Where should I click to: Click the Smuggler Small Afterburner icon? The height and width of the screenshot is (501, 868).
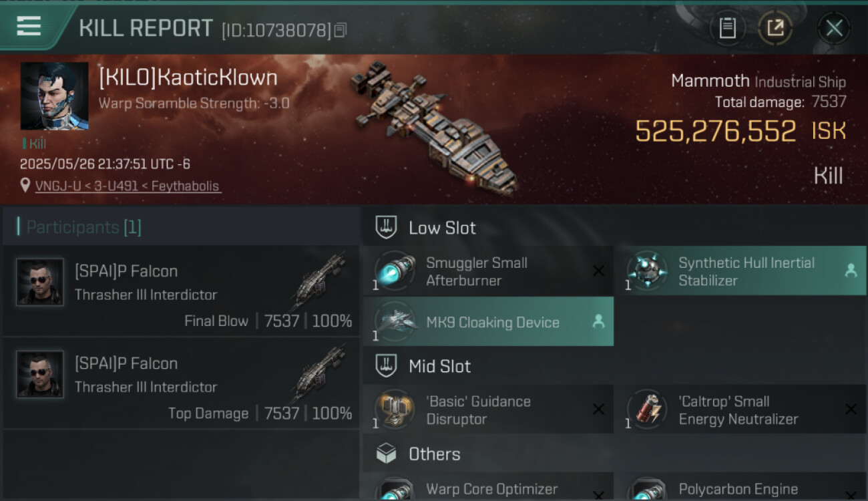[394, 272]
